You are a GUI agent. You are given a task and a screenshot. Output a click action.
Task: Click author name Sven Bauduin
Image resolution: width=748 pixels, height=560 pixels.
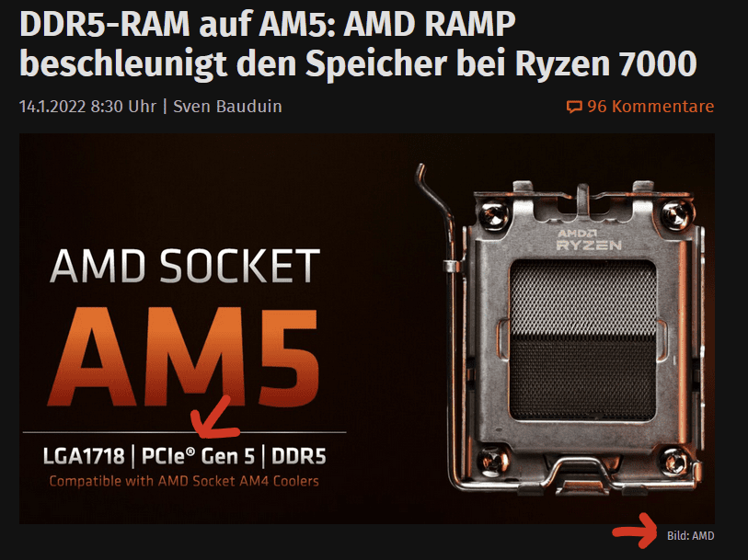click(x=227, y=107)
